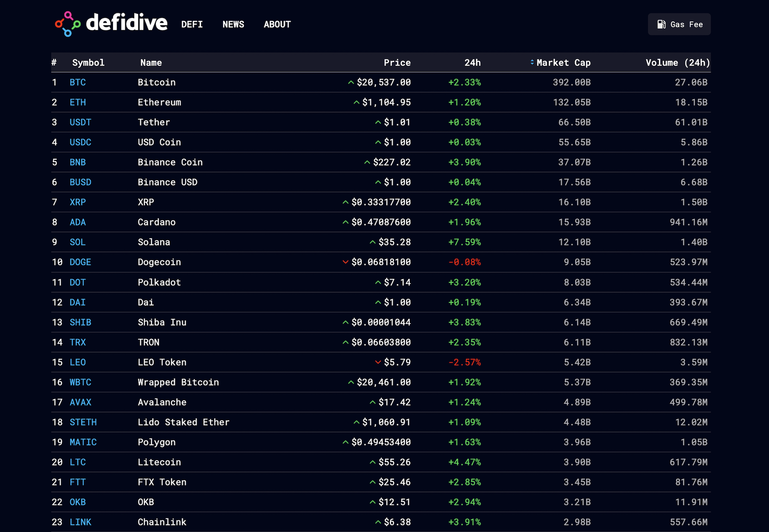Open the ADA symbol link
This screenshot has width=769, height=532.
coord(78,222)
